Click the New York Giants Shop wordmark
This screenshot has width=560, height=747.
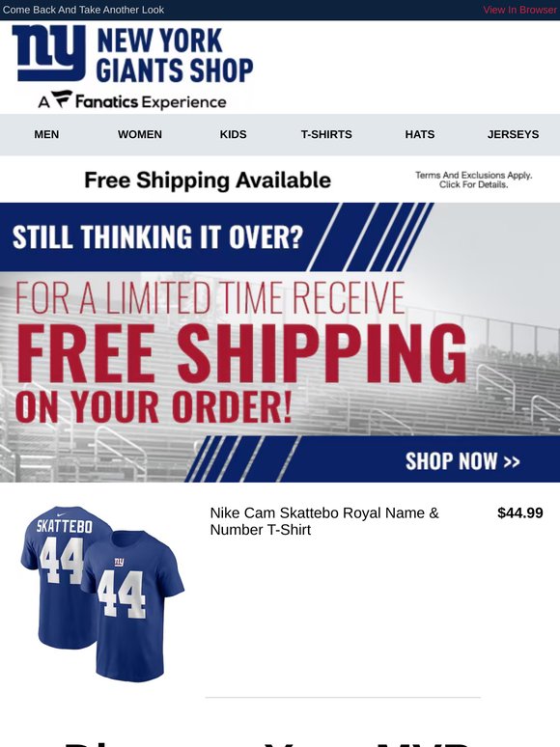tap(175, 55)
